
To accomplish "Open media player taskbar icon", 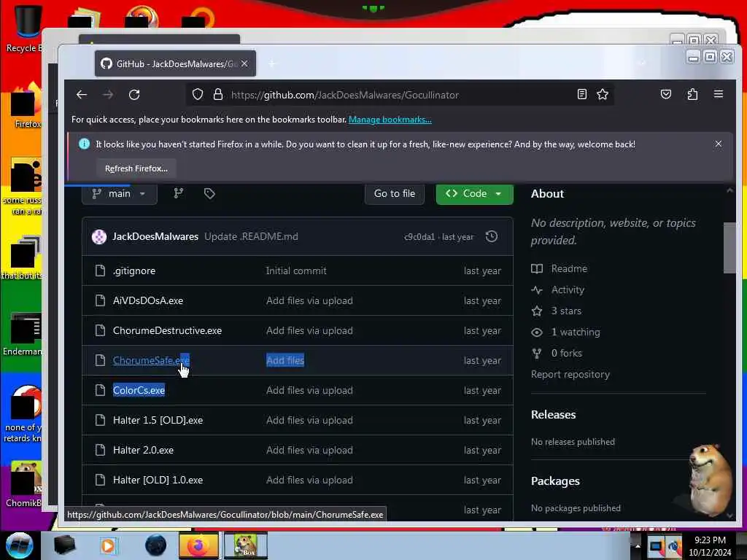I will point(108,545).
